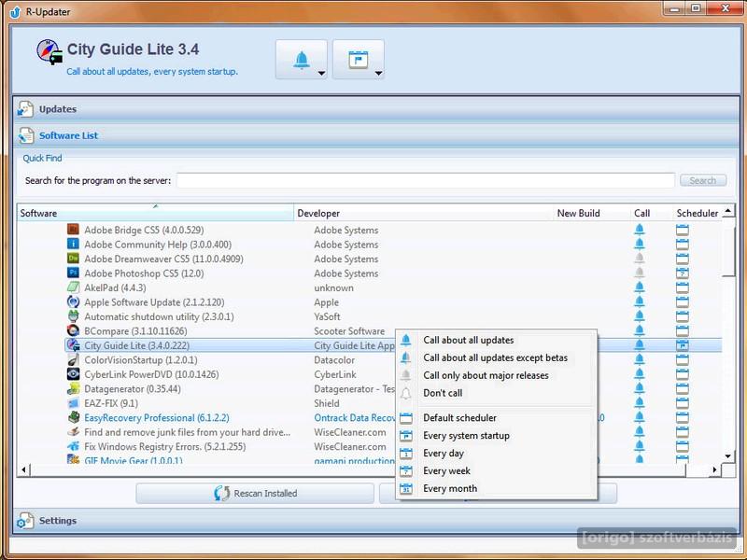Screen dimensions: 747x560
Task: Click the Search button
Action: pos(703,180)
